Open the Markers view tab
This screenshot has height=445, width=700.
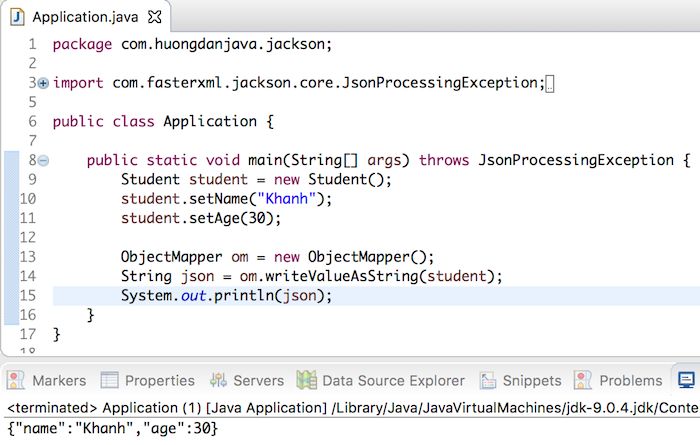tap(46, 380)
